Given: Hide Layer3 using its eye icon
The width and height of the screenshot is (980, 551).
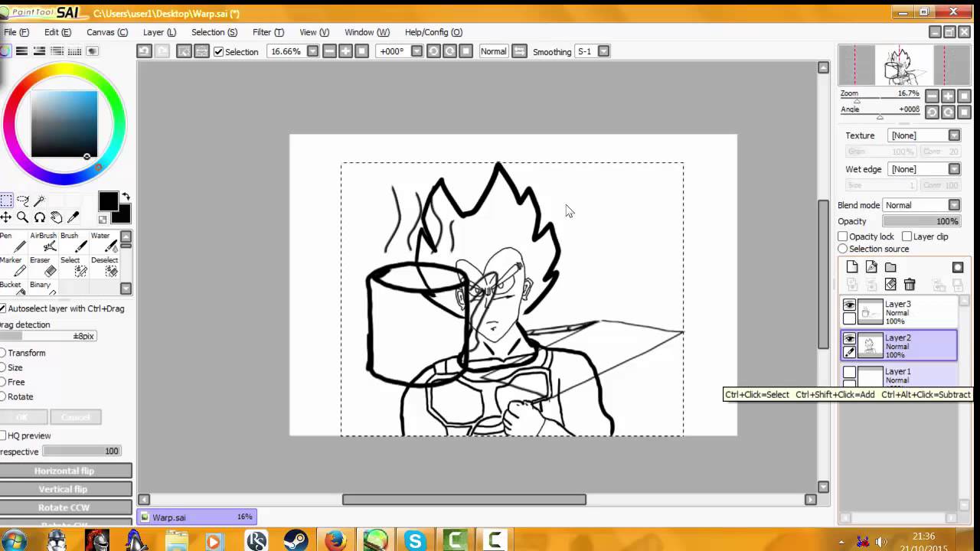Looking at the screenshot, I should 849,305.
